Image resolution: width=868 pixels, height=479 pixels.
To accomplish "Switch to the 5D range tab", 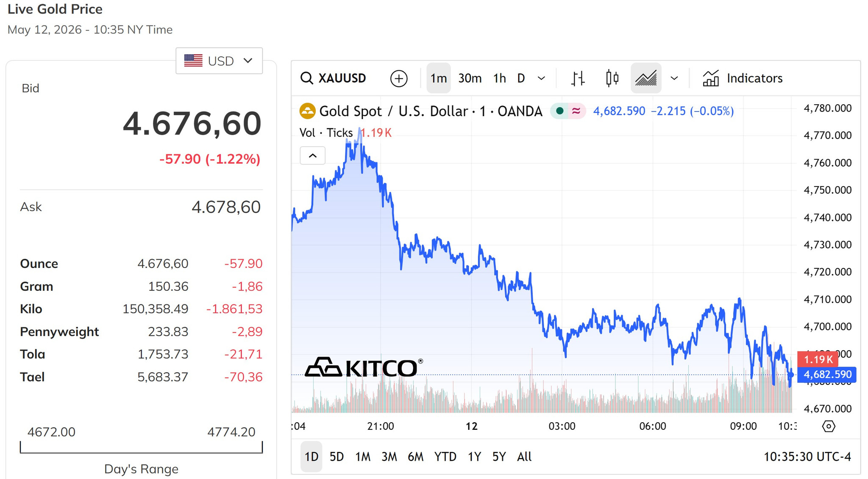I will [x=337, y=457].
